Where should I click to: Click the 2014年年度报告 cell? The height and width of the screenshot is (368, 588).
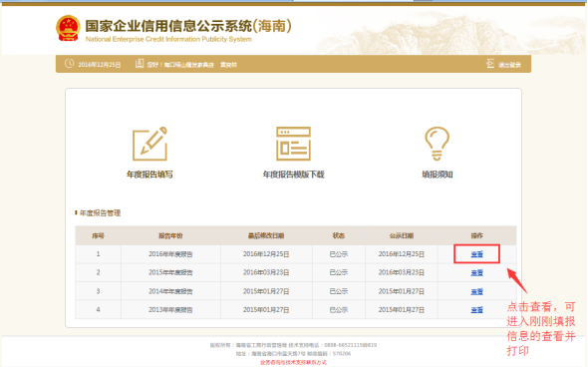tap(170, 291)
